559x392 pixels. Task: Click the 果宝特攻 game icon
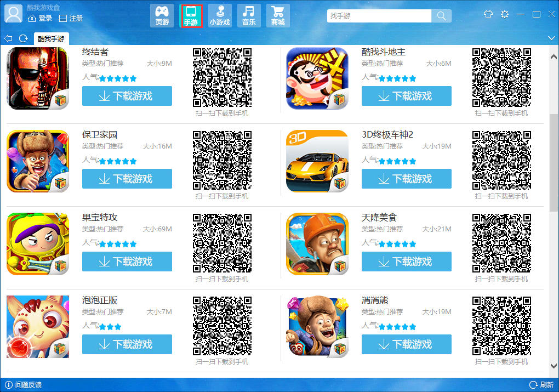point(38,243)
